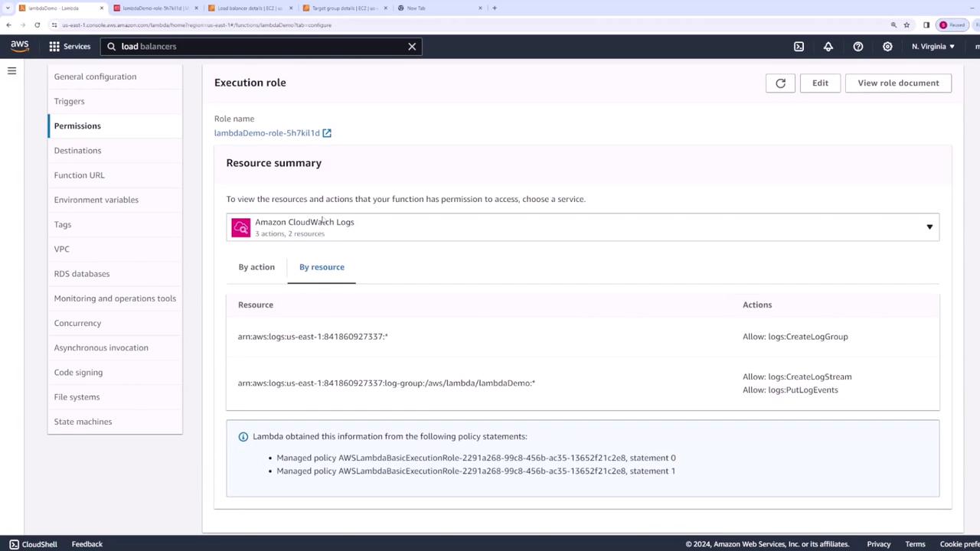Switch to the By action tab
980x551 pixels.
pyautogui.click(x=256, y=267)
